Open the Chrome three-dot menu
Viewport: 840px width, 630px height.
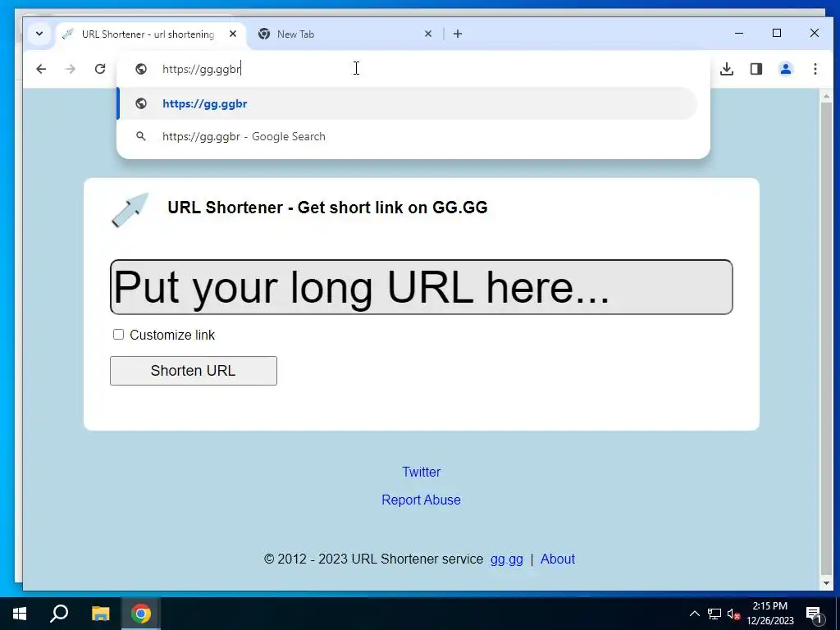pos(815,69)
